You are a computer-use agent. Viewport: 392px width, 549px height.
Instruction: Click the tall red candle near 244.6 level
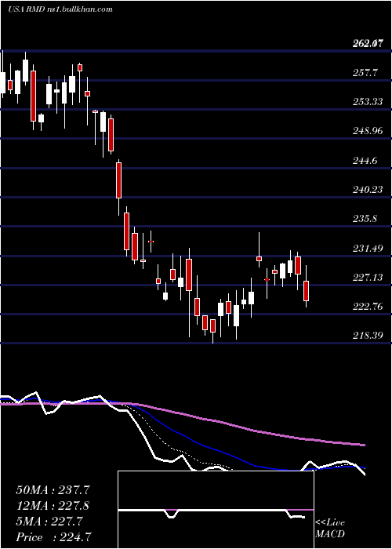pos(119,180)
